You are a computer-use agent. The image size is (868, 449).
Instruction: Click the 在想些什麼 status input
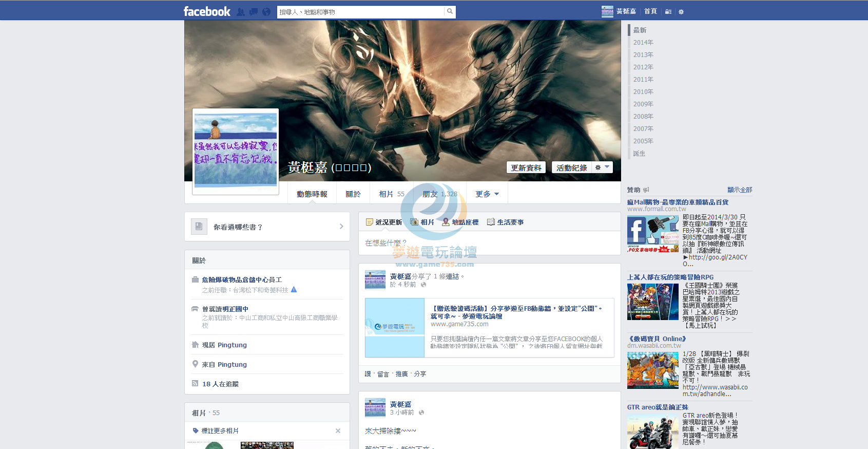tap(489, 242)
